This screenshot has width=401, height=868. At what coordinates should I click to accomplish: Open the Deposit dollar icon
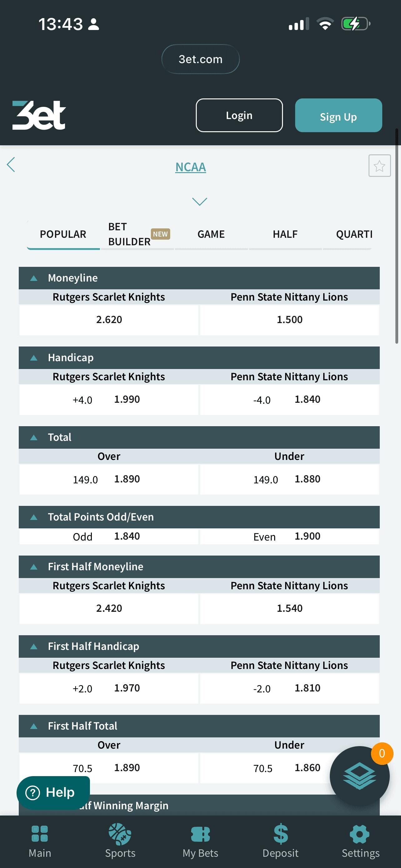(280, 834)
